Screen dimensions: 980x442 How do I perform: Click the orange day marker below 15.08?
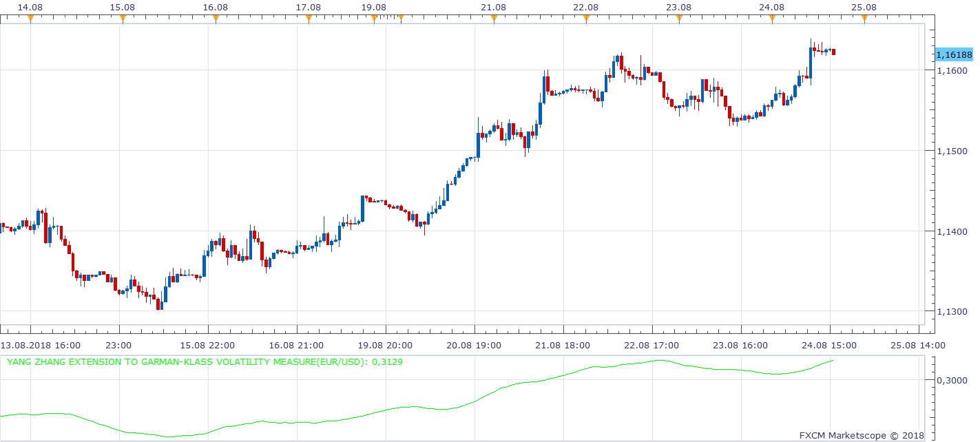123,19
